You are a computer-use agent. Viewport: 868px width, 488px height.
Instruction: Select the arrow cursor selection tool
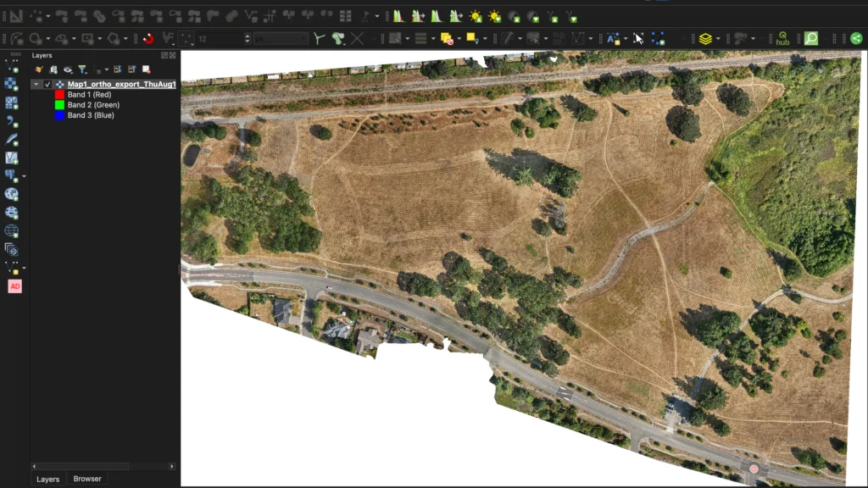[x=638, y=38]
